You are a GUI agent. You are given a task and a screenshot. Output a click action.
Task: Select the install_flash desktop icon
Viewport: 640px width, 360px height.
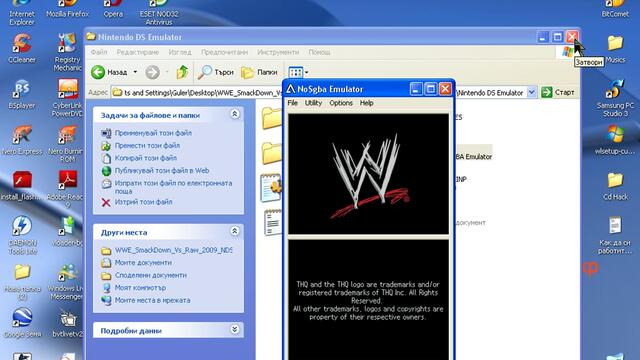click(22, 186)
